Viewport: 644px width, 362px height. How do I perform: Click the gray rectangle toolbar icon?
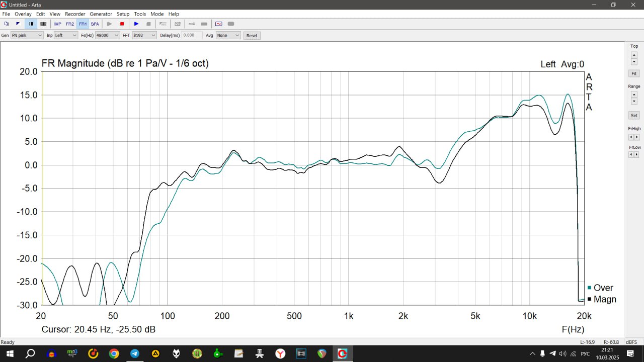[x=204, y=24]
